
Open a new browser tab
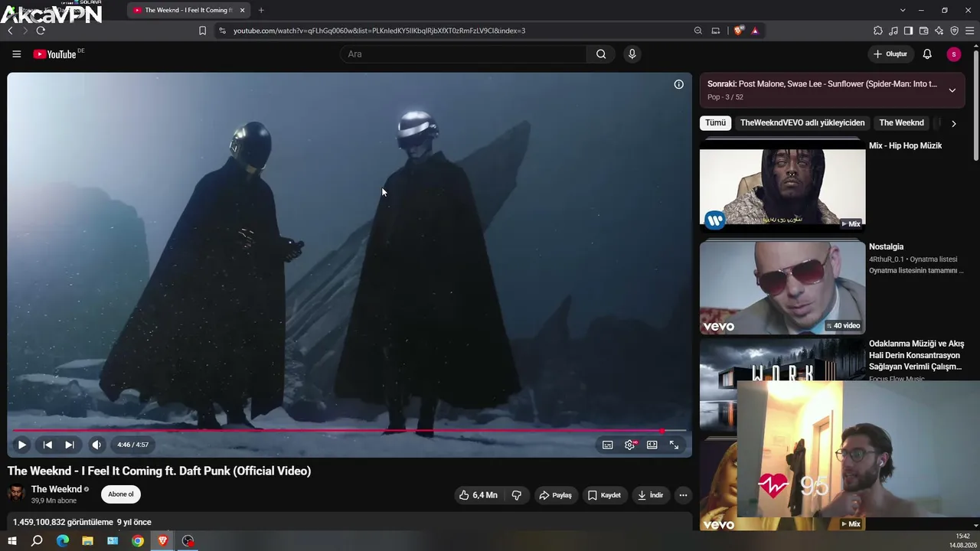coord(261,10)
